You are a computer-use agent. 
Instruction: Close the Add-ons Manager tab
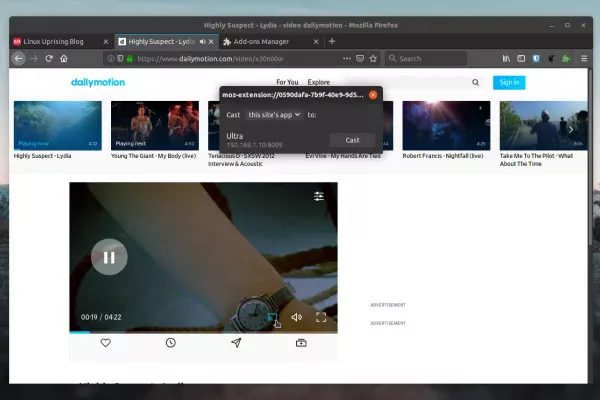click(316, 42)
